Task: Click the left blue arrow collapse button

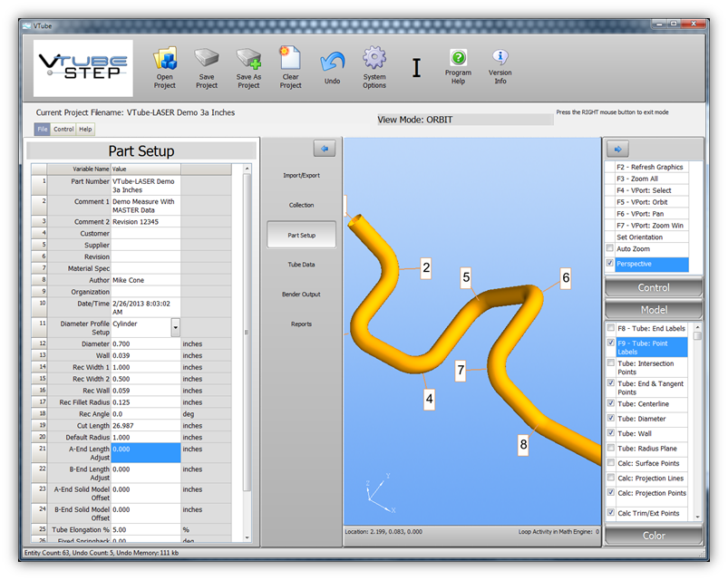Action: click(325, 149)
